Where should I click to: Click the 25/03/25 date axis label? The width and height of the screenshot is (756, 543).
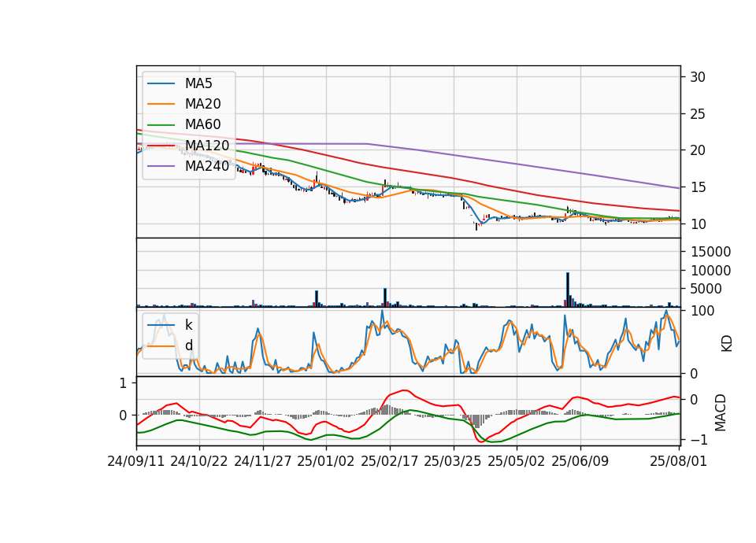pyautogui.click(x=453, y=461)
